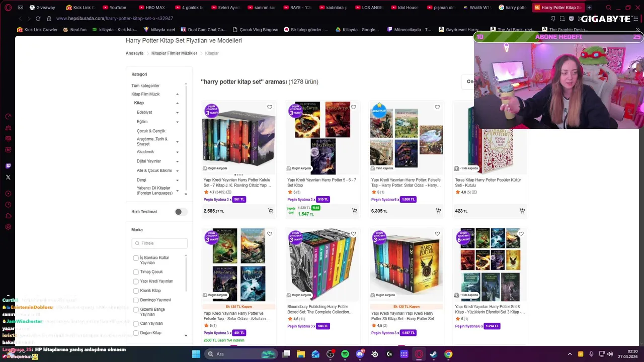Open Opera sidebar settings gear

click(x=8, y=227)
